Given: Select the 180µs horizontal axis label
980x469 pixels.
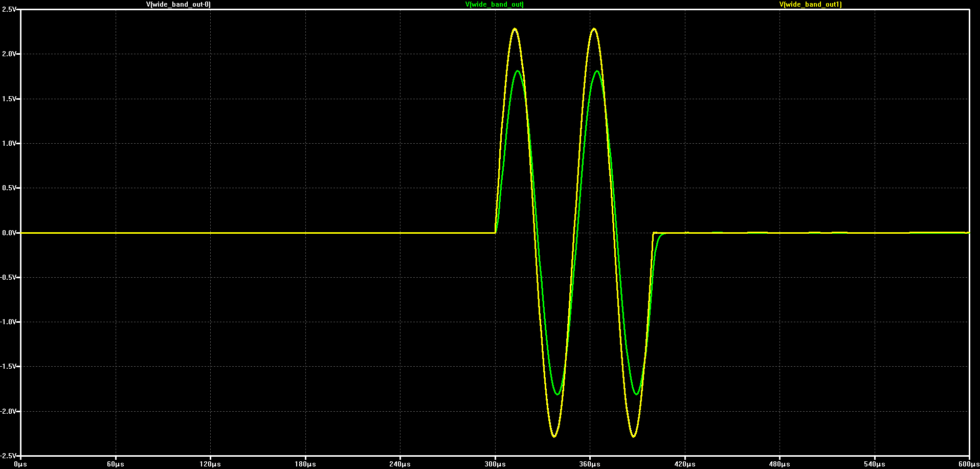Looking at the screenshot, I should 305,464.
